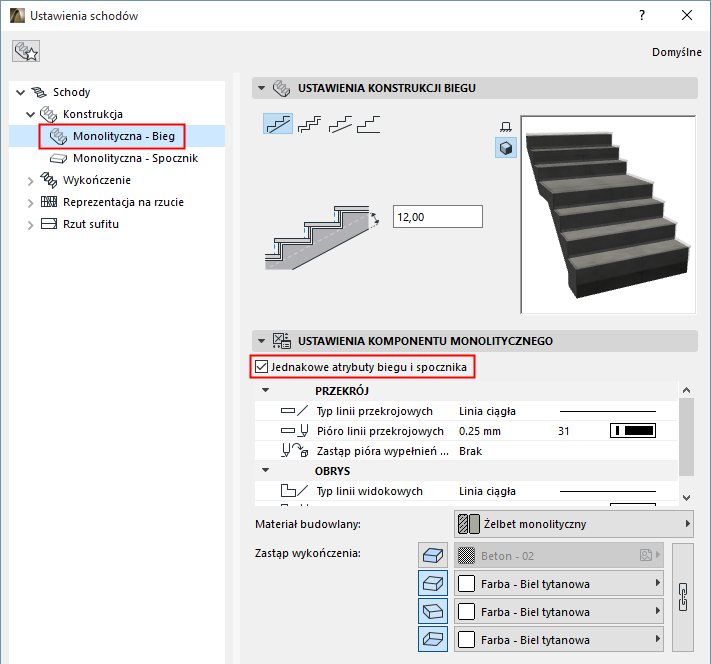
Task: Click the Schody stair tree icon
Action: coord(39,92)
